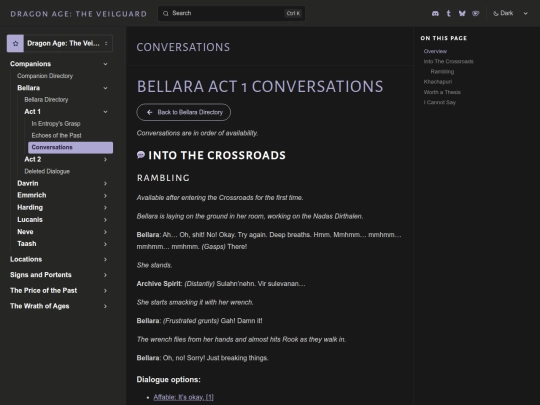Expand the Emmrich chevron

coord(105,196)
